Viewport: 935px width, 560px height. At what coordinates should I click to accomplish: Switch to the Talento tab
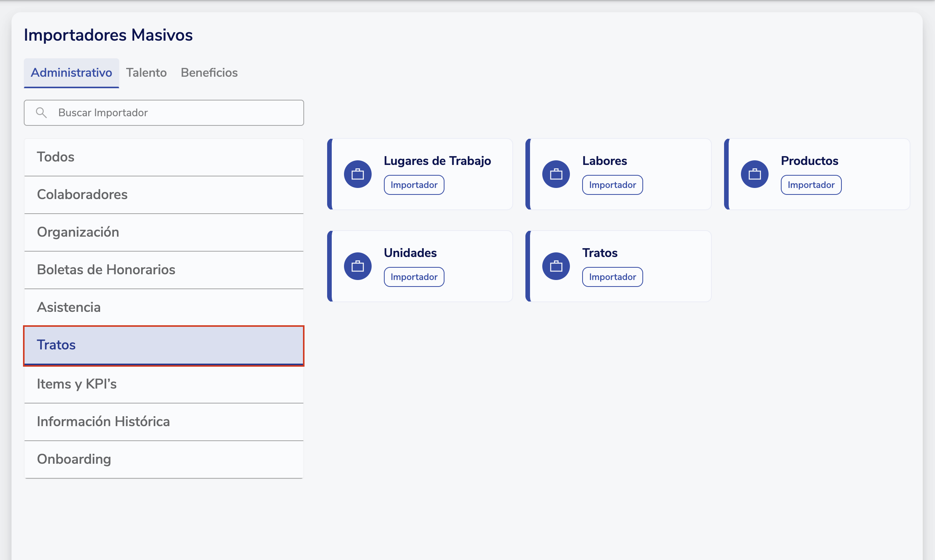point(146,72)
